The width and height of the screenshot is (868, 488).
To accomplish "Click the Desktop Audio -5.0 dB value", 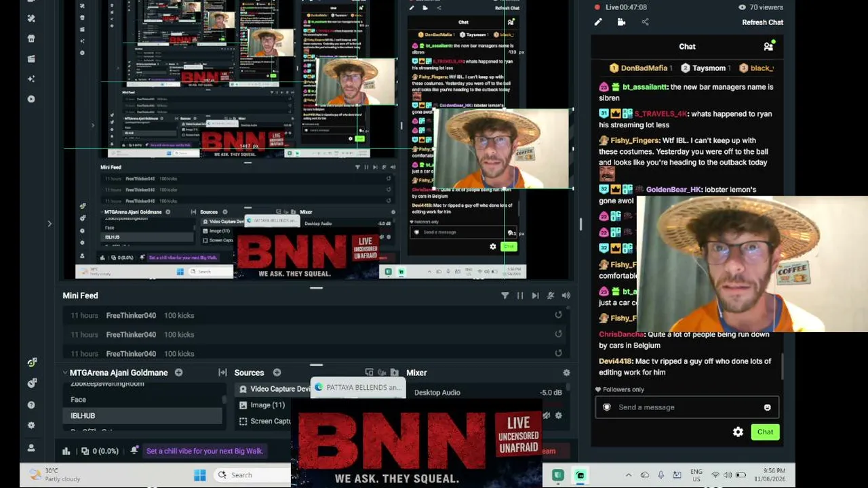I will pos(551,392).
